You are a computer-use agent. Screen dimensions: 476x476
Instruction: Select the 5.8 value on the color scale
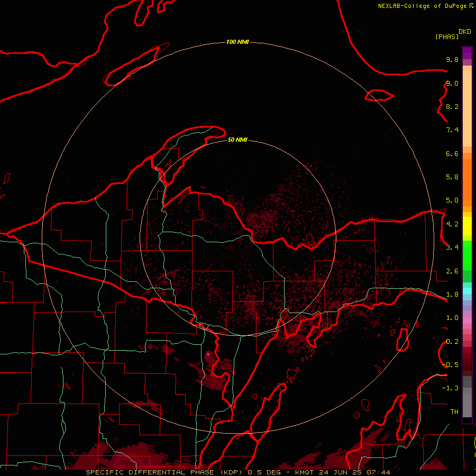click(x=452, y=177)
